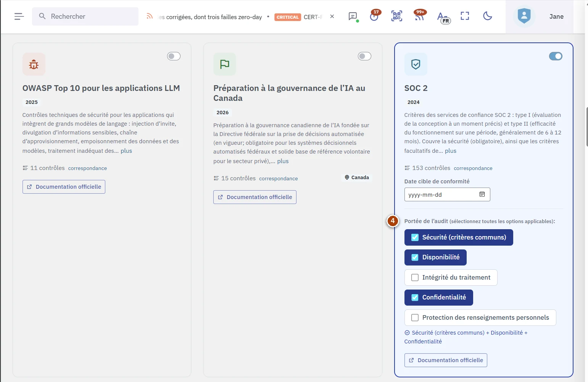This screenshot has height=382, width=588.
Task: Click the RSS feed icon in news ticker
Action: click(150, 16)
